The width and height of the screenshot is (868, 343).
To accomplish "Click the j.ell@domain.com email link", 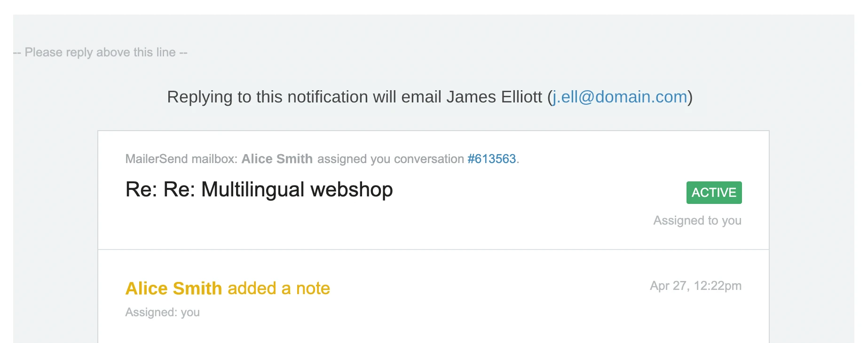I will (x=620, y=97).
